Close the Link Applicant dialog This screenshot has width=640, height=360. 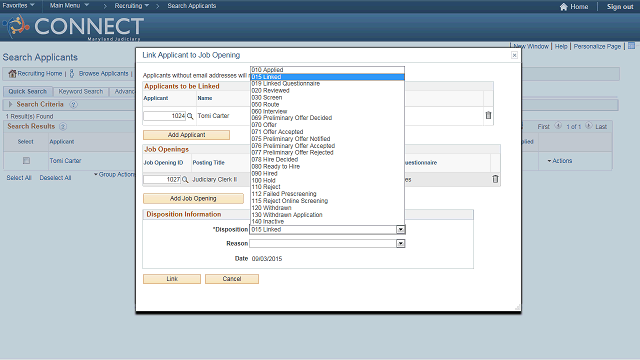tap(514, 55)
